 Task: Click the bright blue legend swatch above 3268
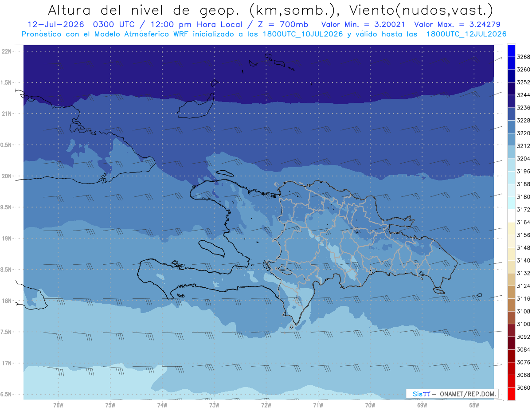pos(511,51)
